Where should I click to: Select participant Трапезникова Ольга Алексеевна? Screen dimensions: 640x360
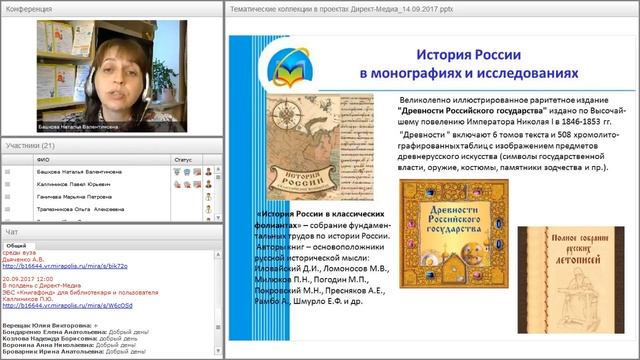pos(80,209)
